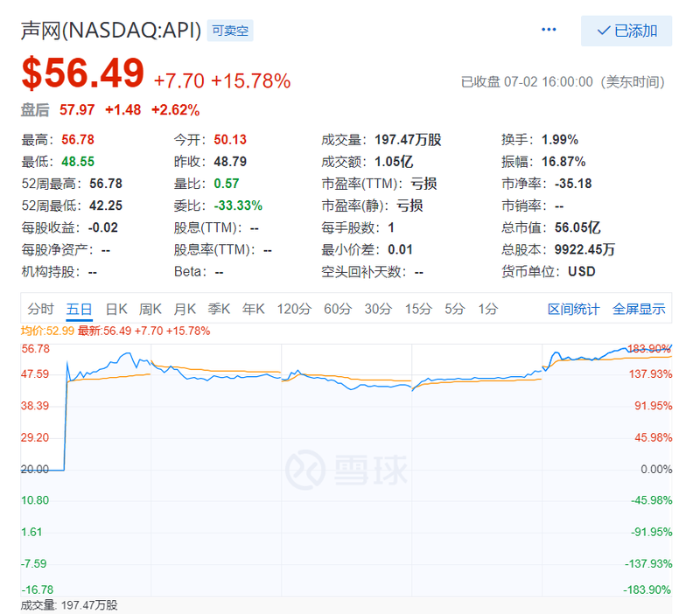Click the current price $56.49

(x=83, y=73)
